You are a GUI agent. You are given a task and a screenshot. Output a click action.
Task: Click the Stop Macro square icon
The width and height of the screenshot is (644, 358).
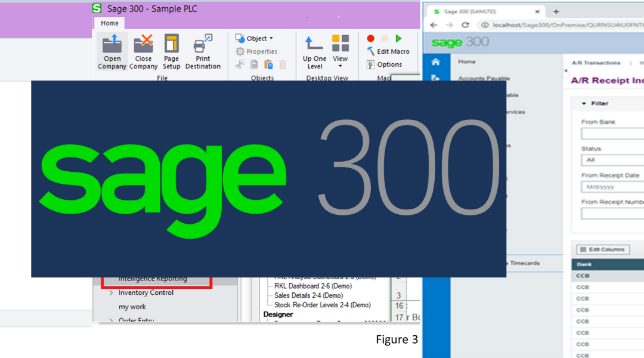click(385, 38)
